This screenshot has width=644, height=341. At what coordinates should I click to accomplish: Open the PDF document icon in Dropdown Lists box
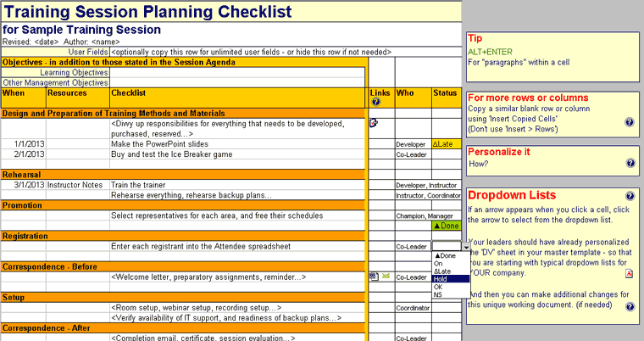[x=629, y=273]
